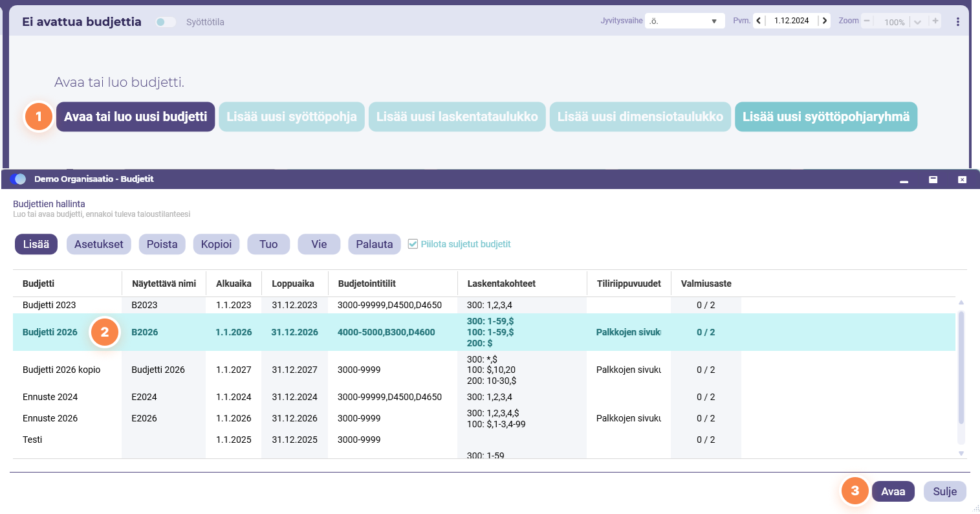
Task: Select the Budjetti 2026 kopio row
Action: (484, 370)
